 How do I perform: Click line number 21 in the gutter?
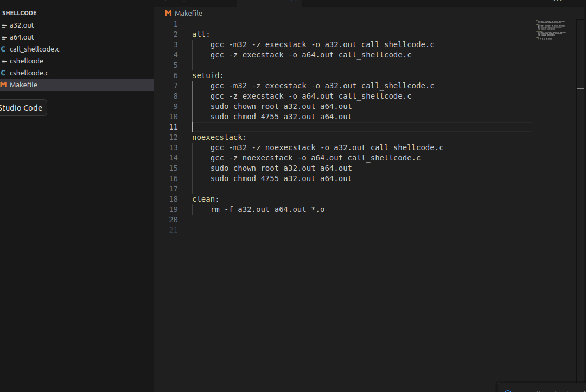[x=174, y=230]
